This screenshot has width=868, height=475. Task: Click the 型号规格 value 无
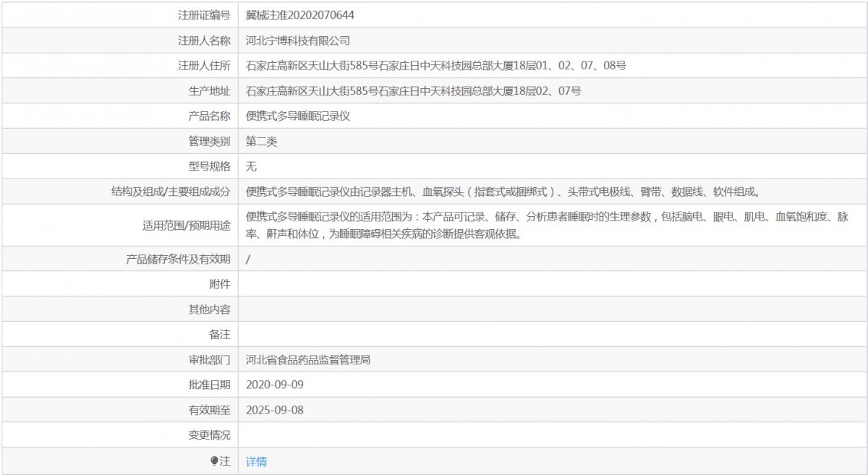click(x=251, y=166)
